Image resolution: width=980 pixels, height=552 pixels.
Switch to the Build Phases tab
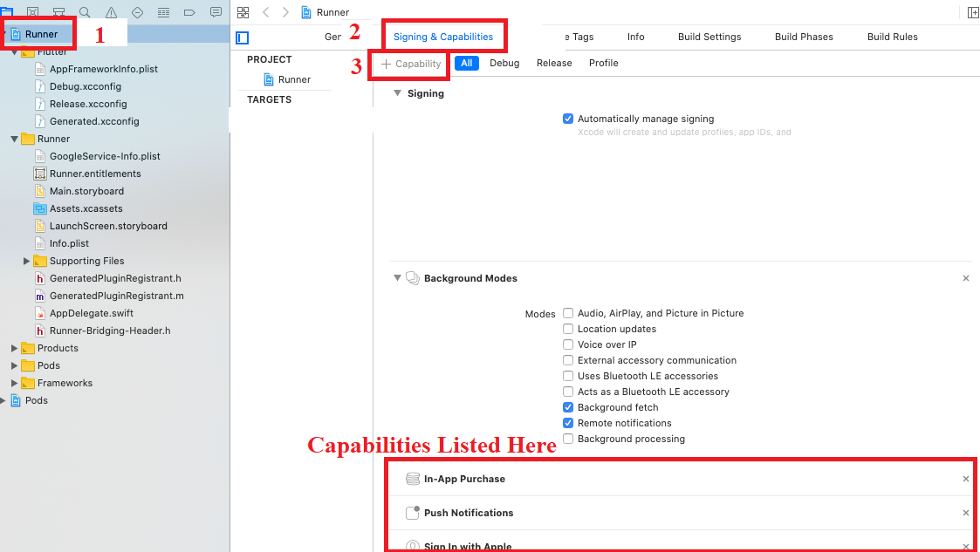point(804,37)
